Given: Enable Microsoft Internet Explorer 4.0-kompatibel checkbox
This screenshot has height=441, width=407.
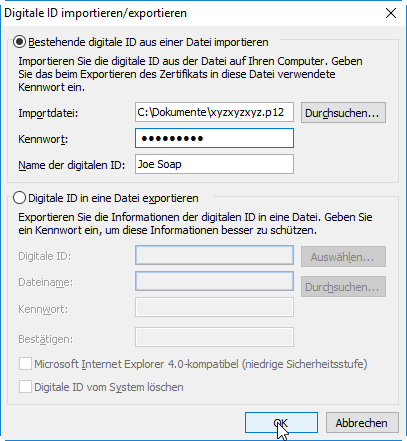Looking at the screenshot, I should tap(25, 364).
